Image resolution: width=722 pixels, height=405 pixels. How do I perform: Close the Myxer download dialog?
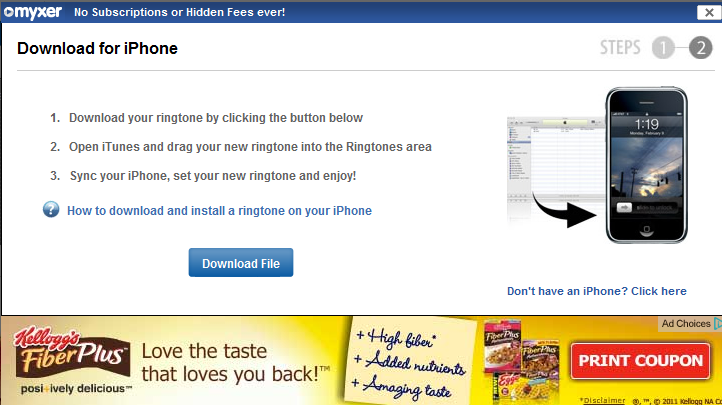[709, 12]
